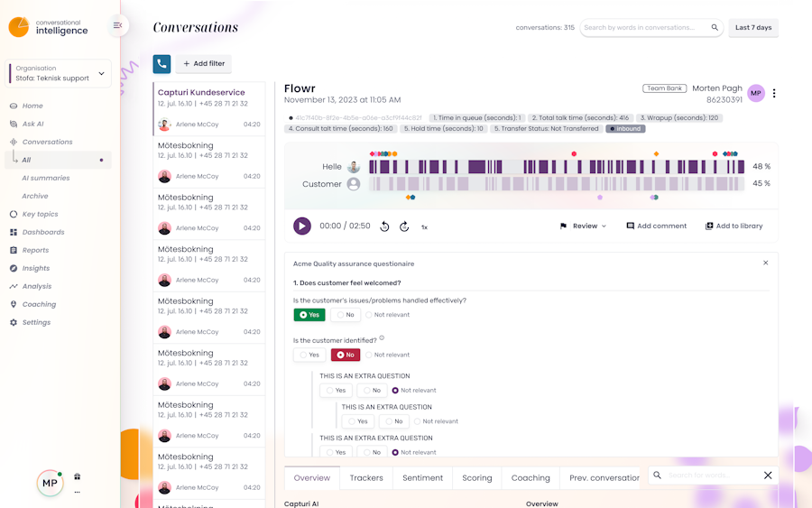The height and width of the screenshot is (508, 812).
Task: Close the quality assurance questionnaire
Action: [765, 263]
